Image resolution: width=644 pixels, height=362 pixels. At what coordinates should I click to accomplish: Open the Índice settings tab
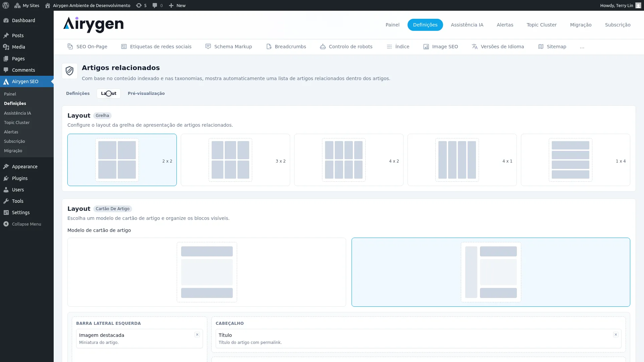click(x=398, y=47)
